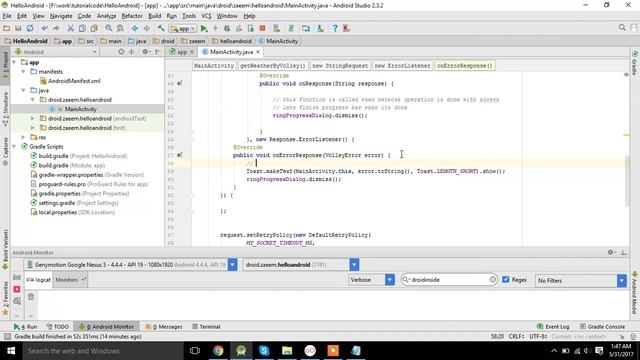Image resolution: width=640 pixels, height=360 pixels.
Task: Click the Help question mark icon
Action: click(335, 28)
